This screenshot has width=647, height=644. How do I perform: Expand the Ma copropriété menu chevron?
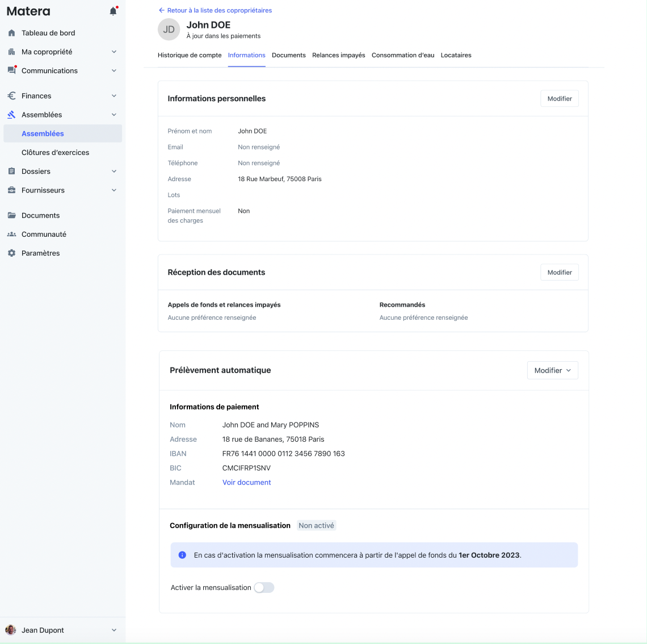tap(114, 52)
